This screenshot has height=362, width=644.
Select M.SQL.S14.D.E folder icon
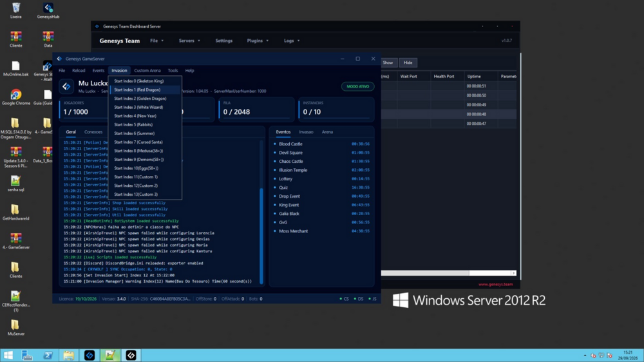click(15, 128)
